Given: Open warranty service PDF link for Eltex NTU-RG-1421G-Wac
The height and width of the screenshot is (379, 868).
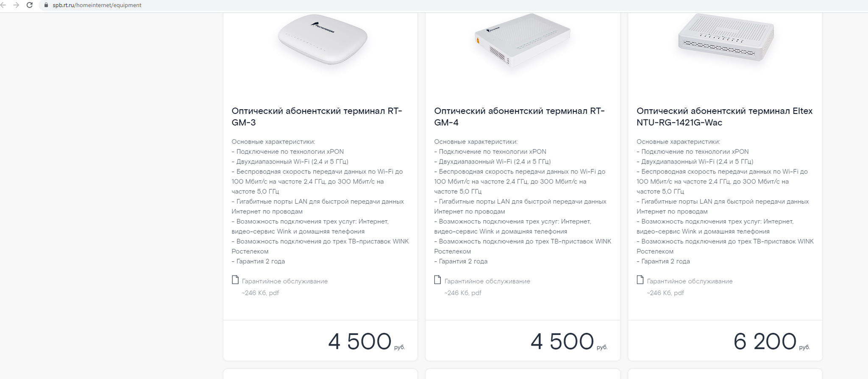Looking at the screenshot, I should coord(690,281).
